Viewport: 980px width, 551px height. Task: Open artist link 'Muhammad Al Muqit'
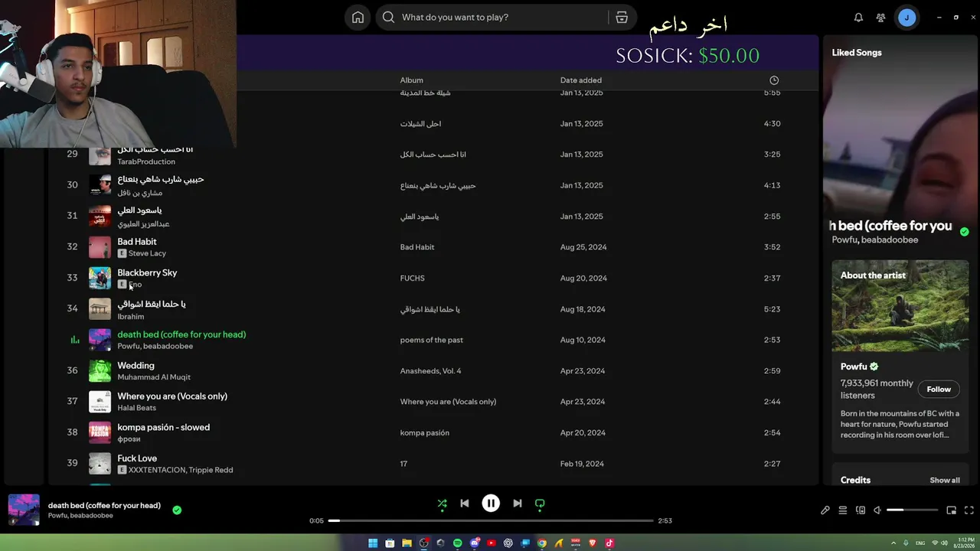[x=154, y=377]
